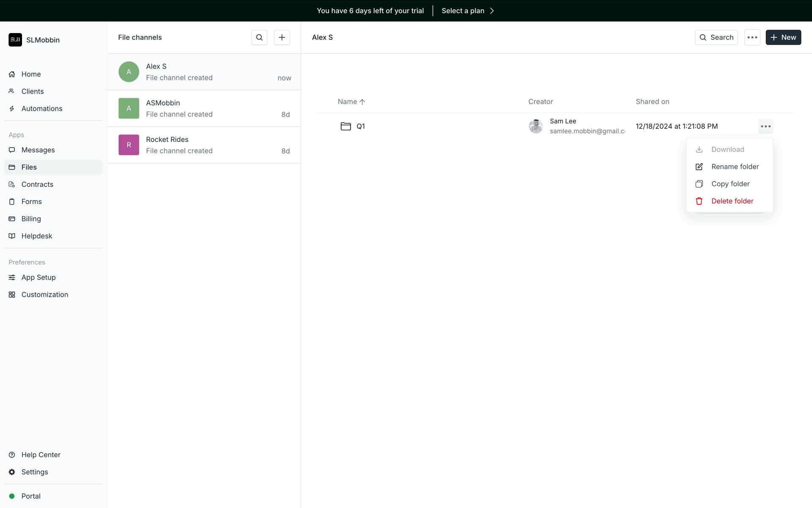Click the Alex S page title
This screenshot has width=812, height=508.
click(x=322, y=37)
